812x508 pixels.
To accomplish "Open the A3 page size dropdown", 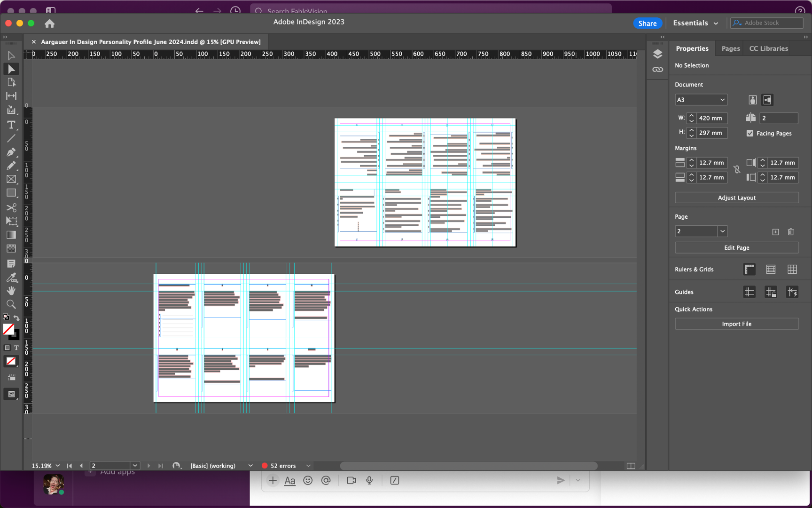I will click(701, 100).
